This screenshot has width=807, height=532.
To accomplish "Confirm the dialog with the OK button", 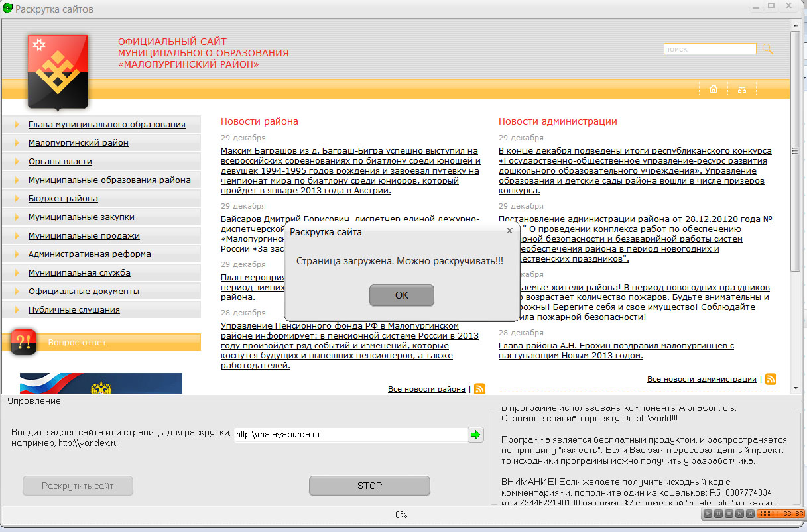I will click(402, 295).
